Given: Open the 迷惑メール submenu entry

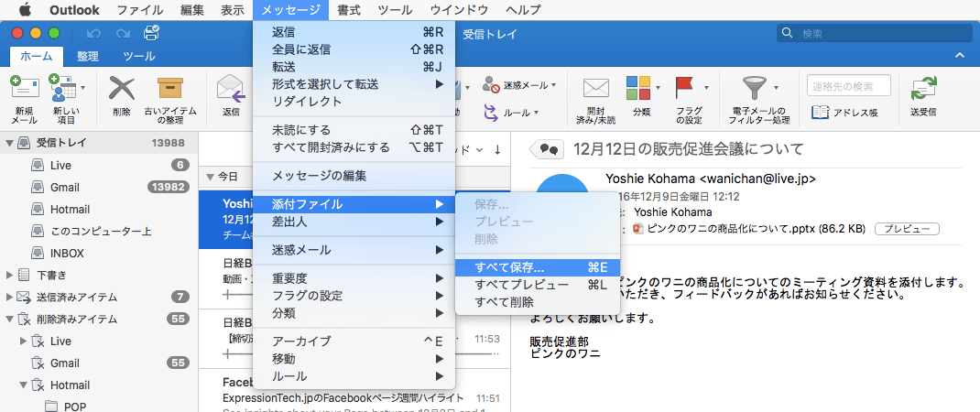Looking at the screenshot, I should pos(354,250).
